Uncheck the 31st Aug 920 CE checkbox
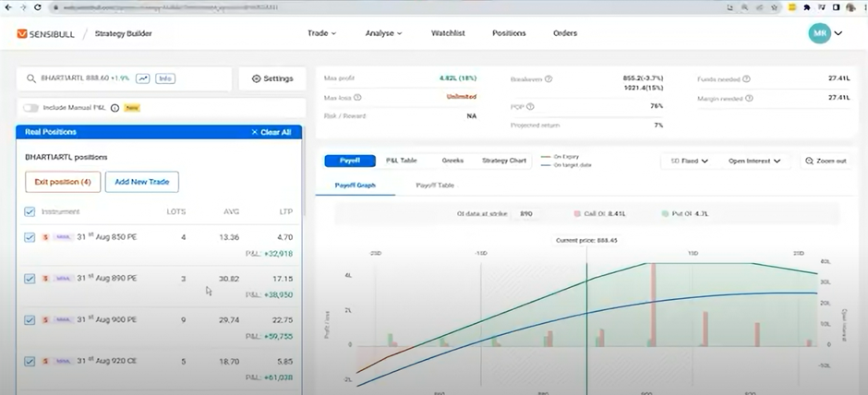868x395 pixels. 30,361
